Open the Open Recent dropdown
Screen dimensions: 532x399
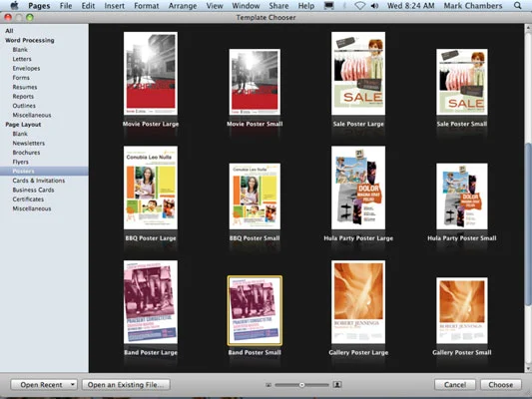(x=44, y=385)
